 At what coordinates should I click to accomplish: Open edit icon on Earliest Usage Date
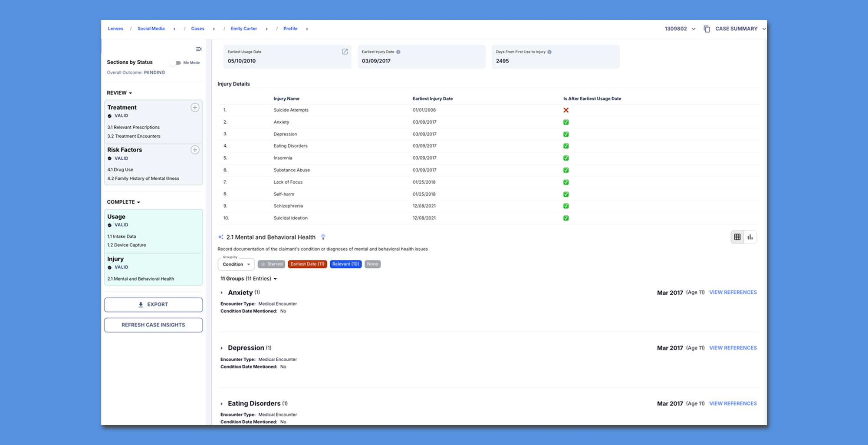coord(345,52)
